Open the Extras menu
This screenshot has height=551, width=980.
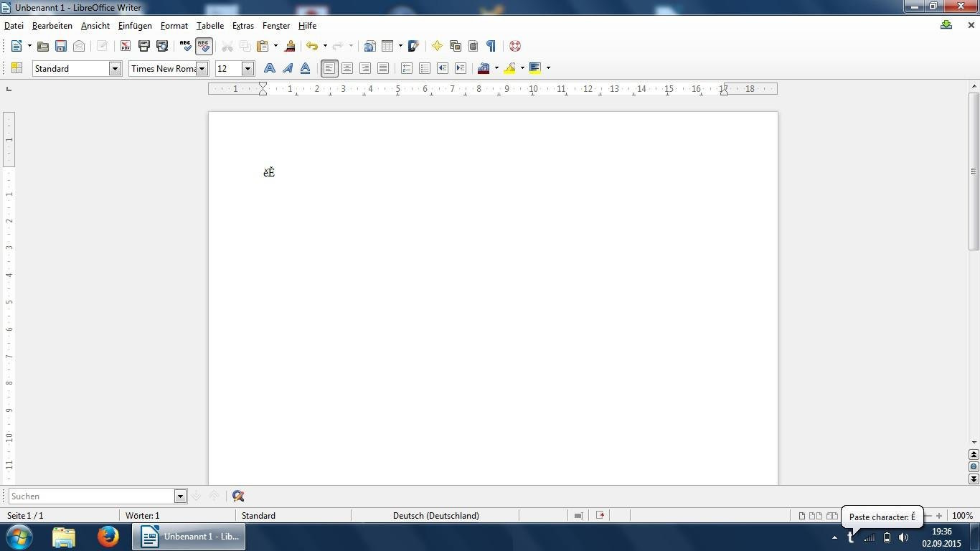tap(243, 26)
